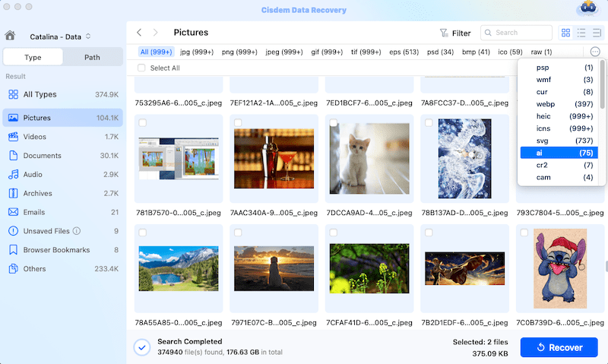The height and width of the screenshot is (364, 608).
Task: Select the Documents category in sidebar
Action: pyautogui.click(x=42, y=156)
